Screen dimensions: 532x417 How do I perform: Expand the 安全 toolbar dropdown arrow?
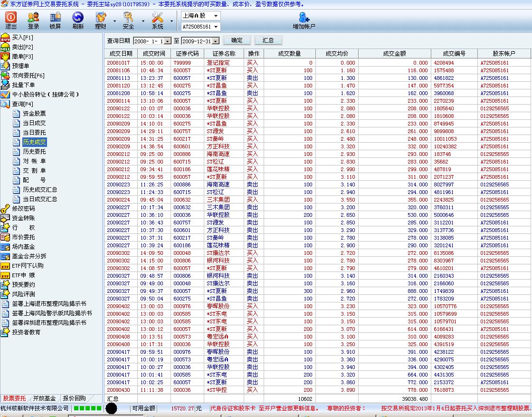tap(143, 21)
